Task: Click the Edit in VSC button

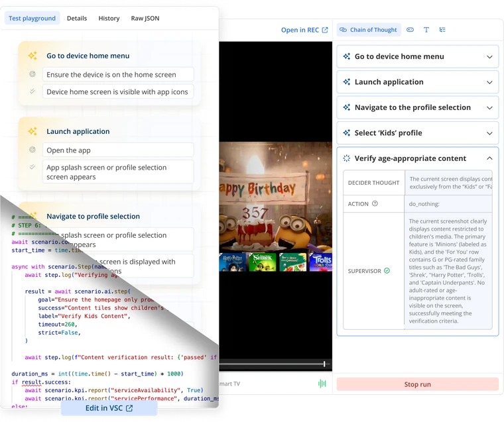Action: coord(109,408)
